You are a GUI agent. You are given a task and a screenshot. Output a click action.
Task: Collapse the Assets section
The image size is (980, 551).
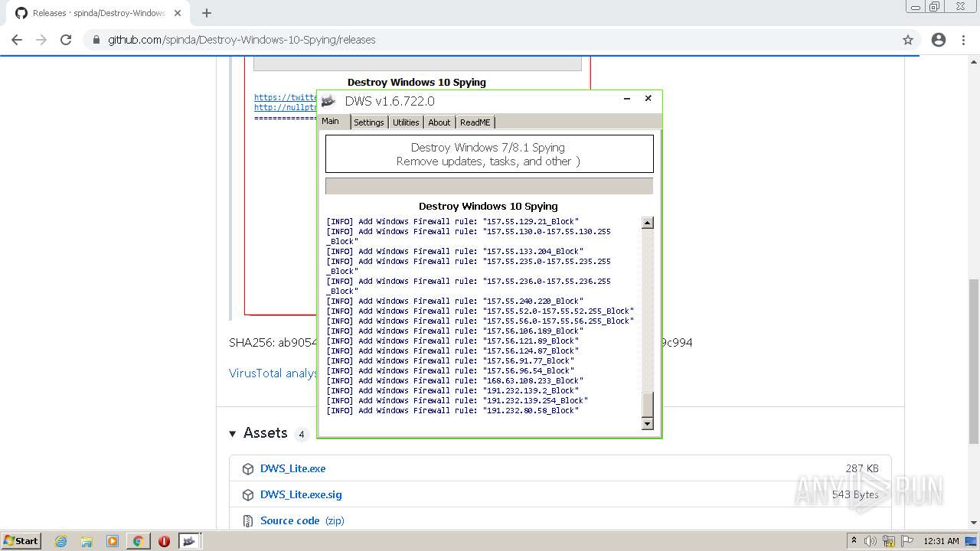pyautogui.click(x=233, y=434)
